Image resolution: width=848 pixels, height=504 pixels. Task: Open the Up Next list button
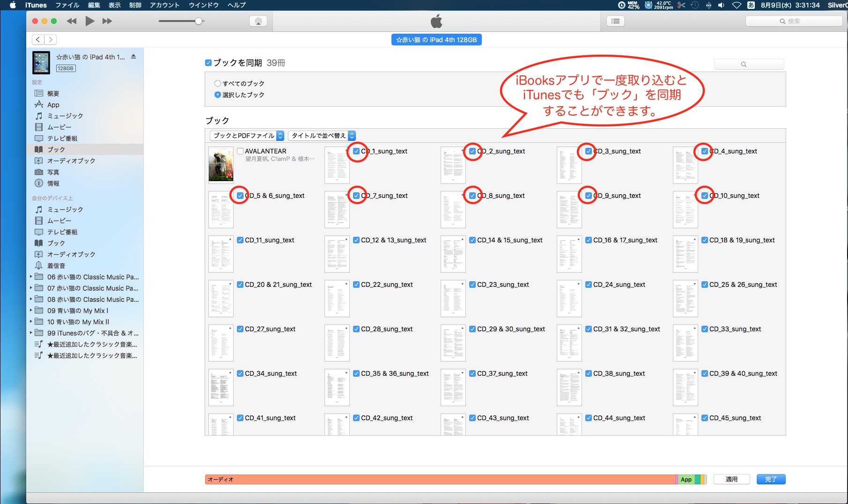(615, 21)
